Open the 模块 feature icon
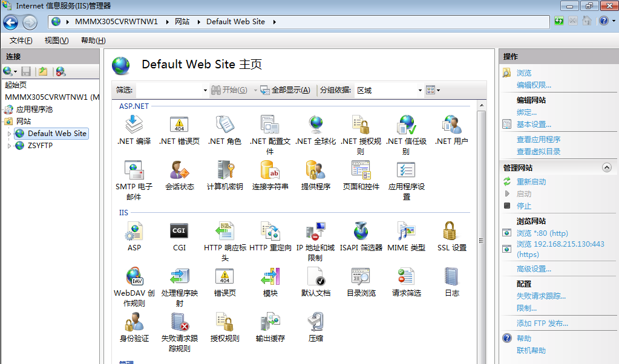Image resolution: width=619 pixels, height=364 pixels. pos(270,276)
